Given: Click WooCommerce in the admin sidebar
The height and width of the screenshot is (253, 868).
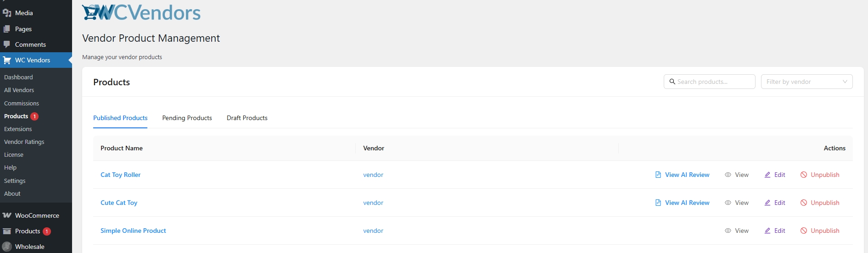Looking at the screenshot, I should coord(37,215).
